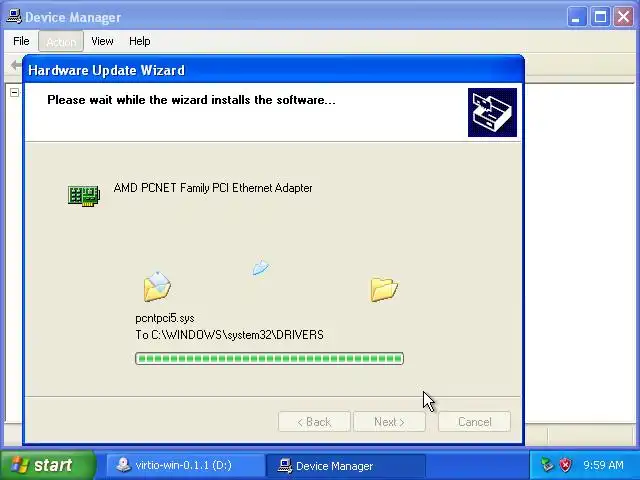
Task: Open the File menu in Device Manager
Action: pyautogui.click(x=21, y=41)
